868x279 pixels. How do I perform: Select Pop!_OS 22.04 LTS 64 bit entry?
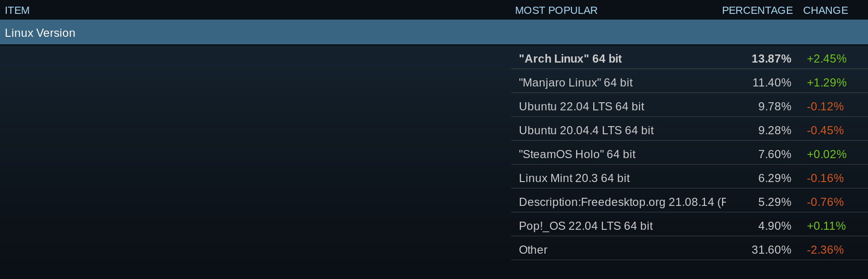(x=586, y=226)
